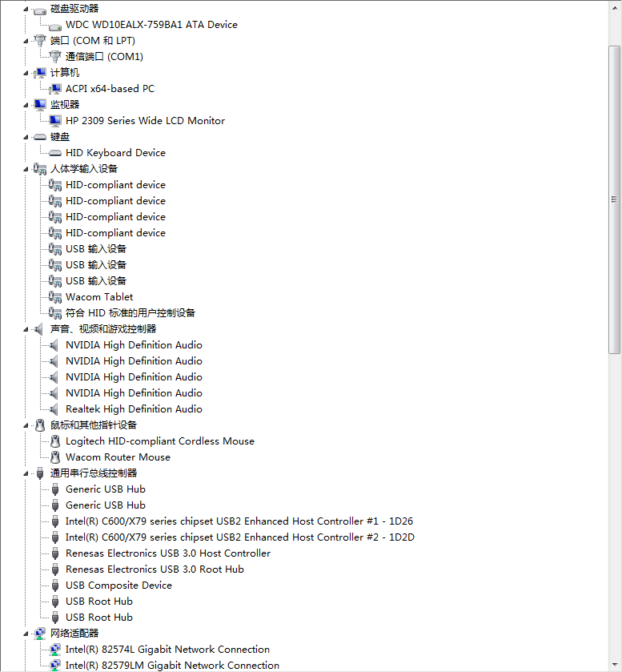622x672 pixels.
Task: Click the 通用串行总线控制器 category label
Action: [94, 473]
